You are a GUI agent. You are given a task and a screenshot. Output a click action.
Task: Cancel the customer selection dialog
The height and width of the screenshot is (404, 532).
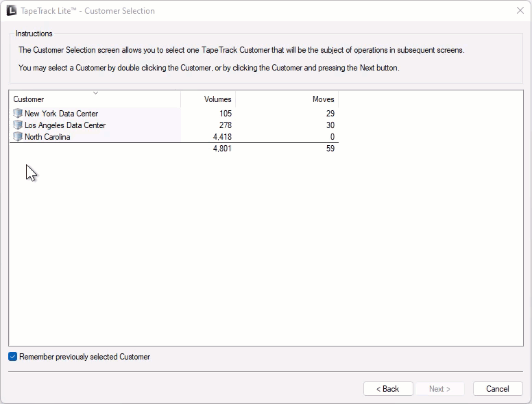coord(498,389)
